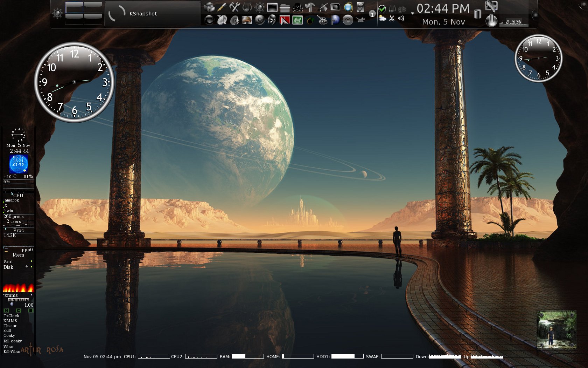Screen dimensions: 588x368
Task: Launch the round camera lens icon
Action: (x=259, y=20)
